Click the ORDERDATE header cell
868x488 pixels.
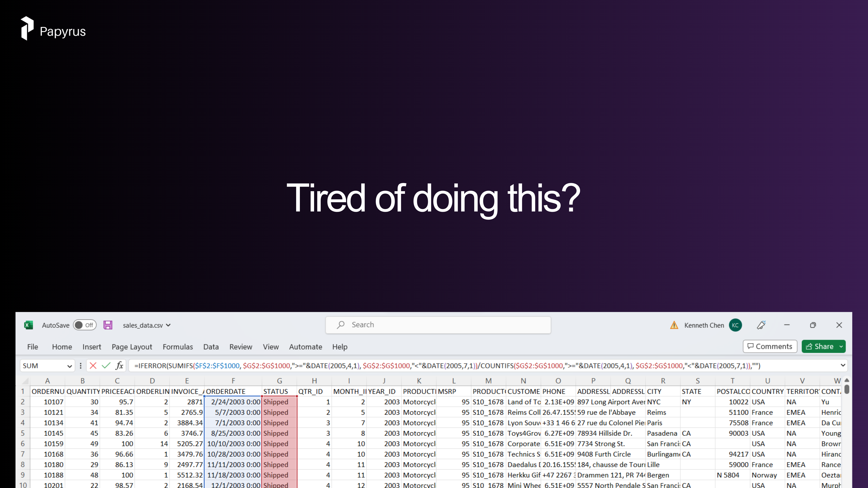pos(233,391)
